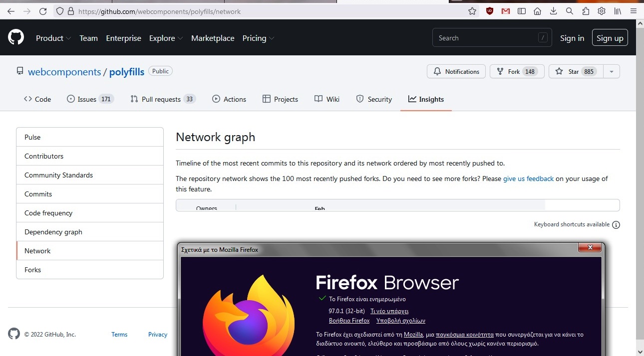Open Firefox settings gear icon
Image resolution: width=644 pixels, height=356 pixels.
[x=602, y=11]
